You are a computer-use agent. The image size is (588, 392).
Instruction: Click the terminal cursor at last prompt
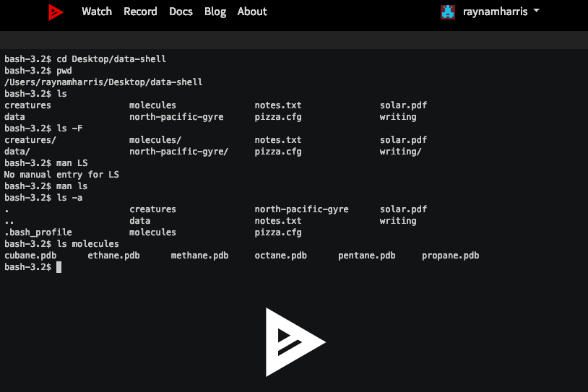59,267
